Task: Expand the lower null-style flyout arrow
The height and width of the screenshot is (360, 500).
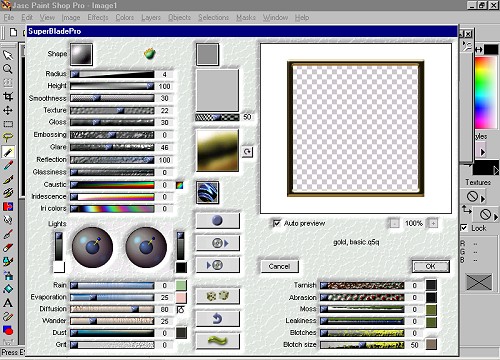Action: [x=496, y=217]
